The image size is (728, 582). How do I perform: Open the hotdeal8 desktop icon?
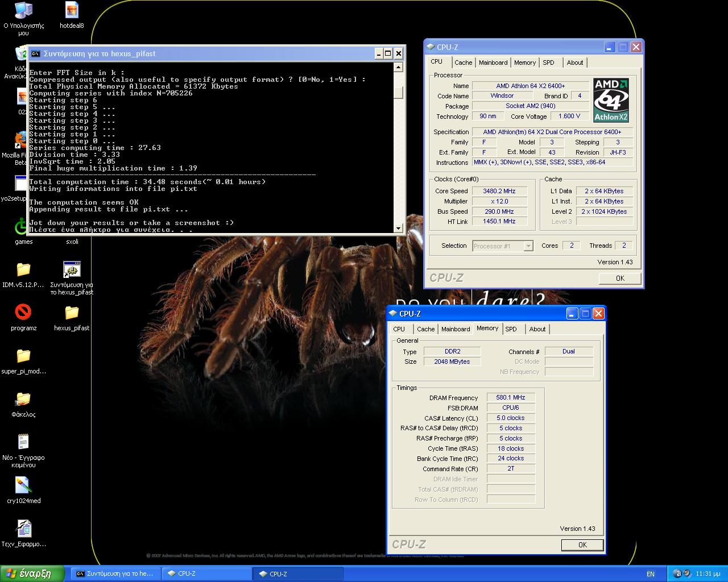click(72, 15)
